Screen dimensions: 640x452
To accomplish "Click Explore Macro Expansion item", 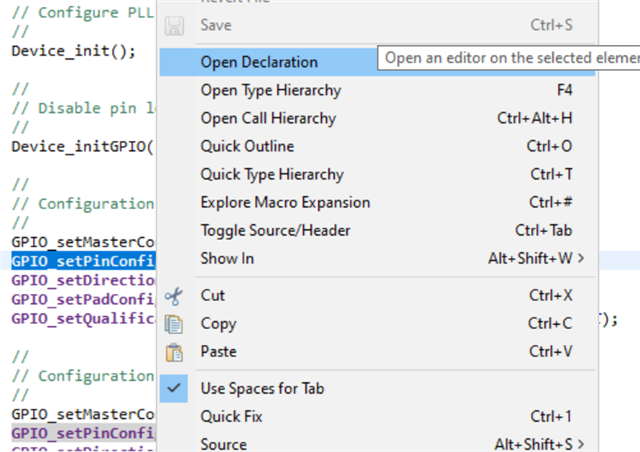I will tap(285, 202).
